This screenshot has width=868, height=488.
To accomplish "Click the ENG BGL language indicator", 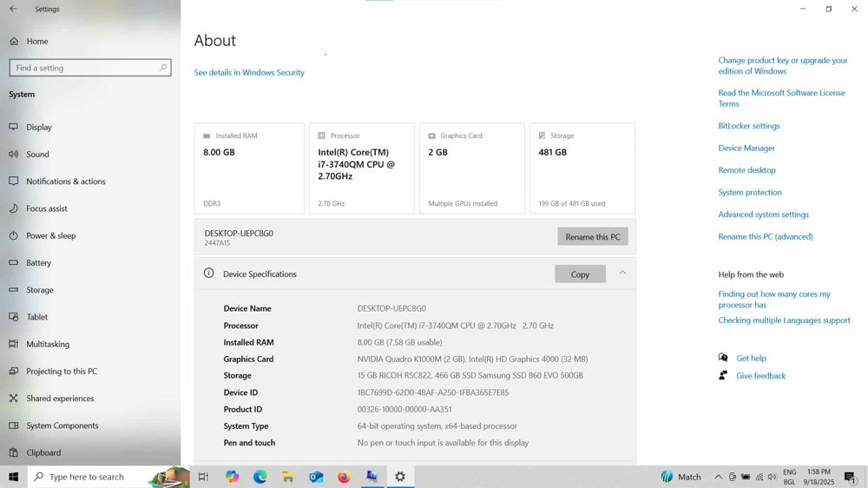I will click(x=789, y=477).
